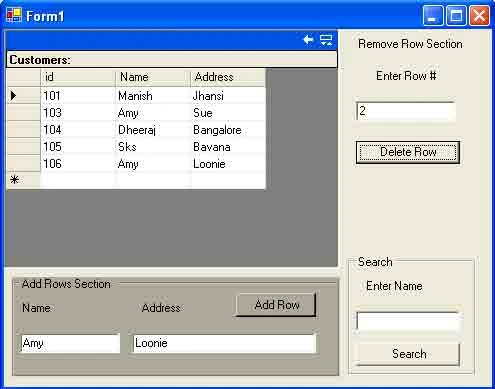Click the Address label in Add Rows Section

[x=161, y=308]
